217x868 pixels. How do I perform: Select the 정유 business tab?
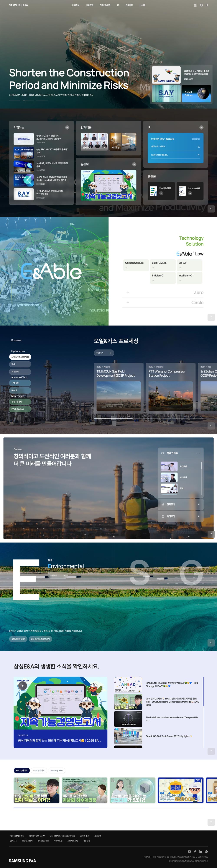[x=20, y=364]
